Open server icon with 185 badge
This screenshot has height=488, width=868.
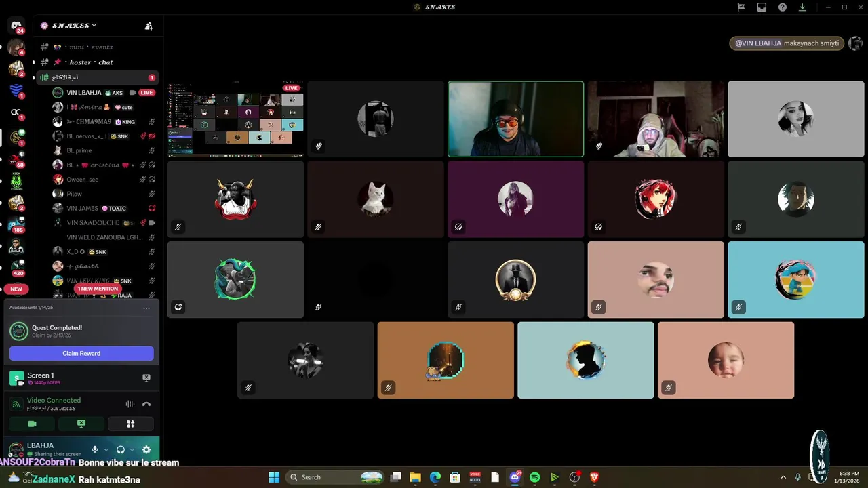pos(16,224)
